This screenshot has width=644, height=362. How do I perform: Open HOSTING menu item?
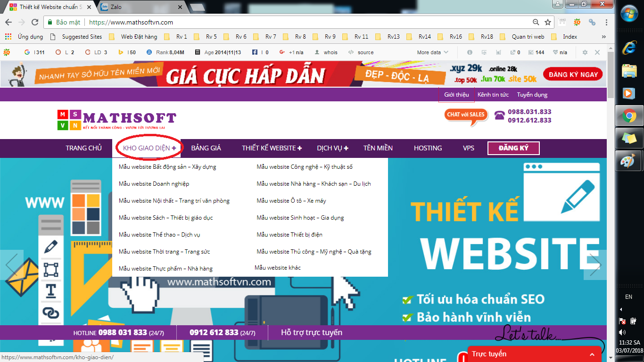[428, 148]
